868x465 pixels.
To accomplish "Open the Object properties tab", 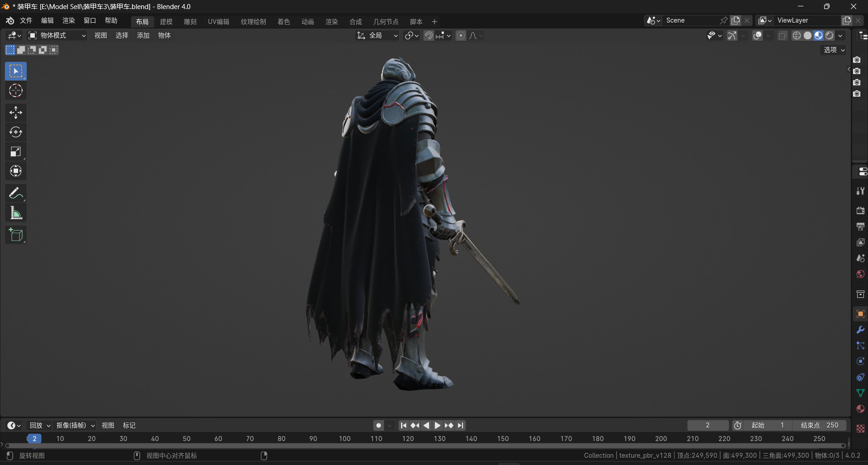I will tap(860, 314).
